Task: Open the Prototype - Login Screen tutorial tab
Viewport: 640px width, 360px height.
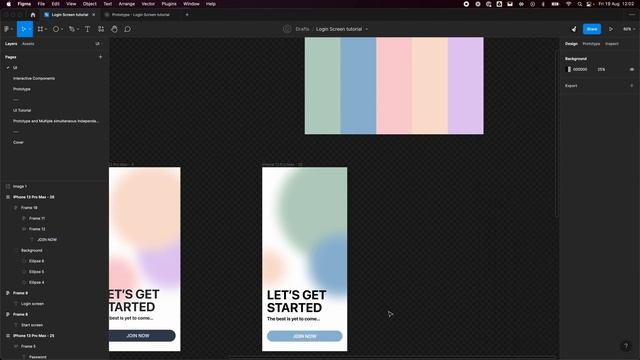Action: coord(141,15)
